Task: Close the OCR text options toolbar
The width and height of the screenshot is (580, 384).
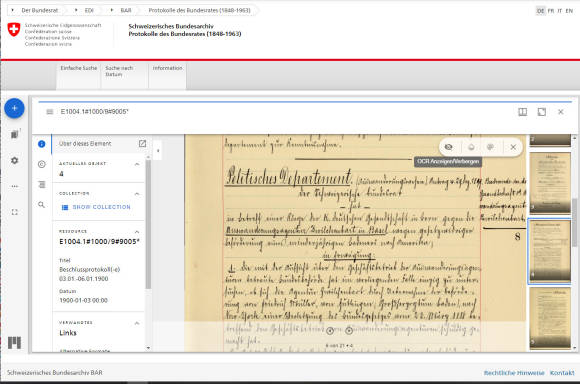Action: click(x=513, y=147)
